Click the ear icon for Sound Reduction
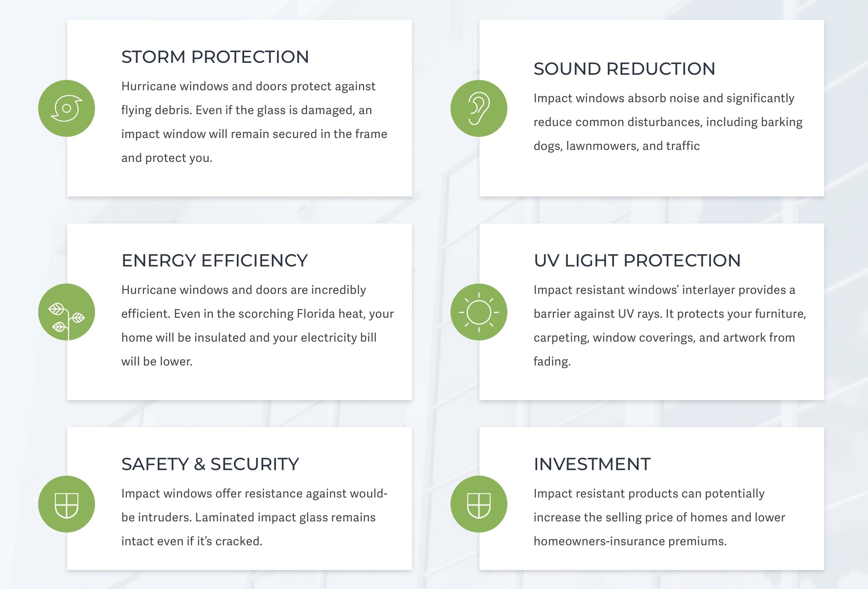Viewport: 868px width, 589px height. 479,108
